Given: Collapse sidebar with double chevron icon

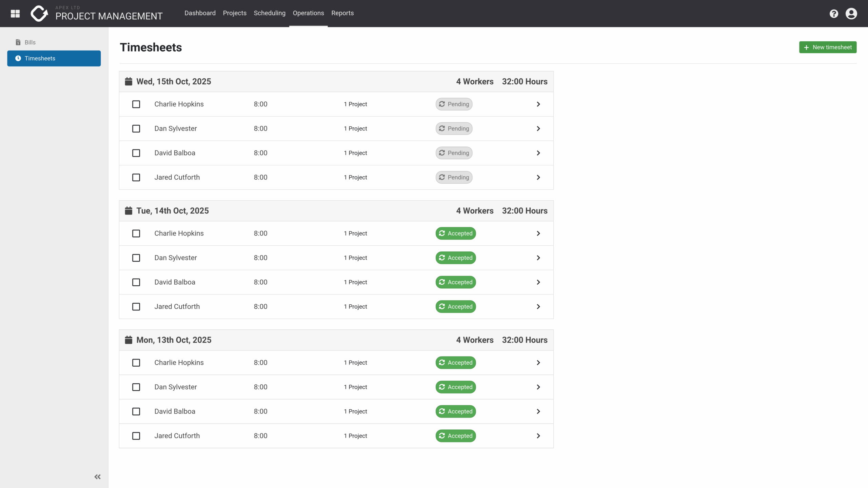Looking at the screenshot, I should pyautogui.click(x=98, y=477).
